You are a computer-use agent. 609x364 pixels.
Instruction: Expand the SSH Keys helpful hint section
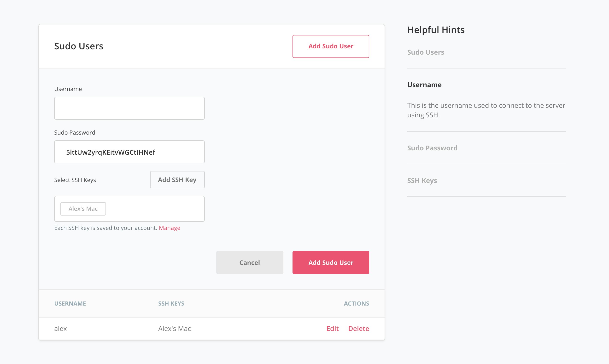(x=422, y=181)
